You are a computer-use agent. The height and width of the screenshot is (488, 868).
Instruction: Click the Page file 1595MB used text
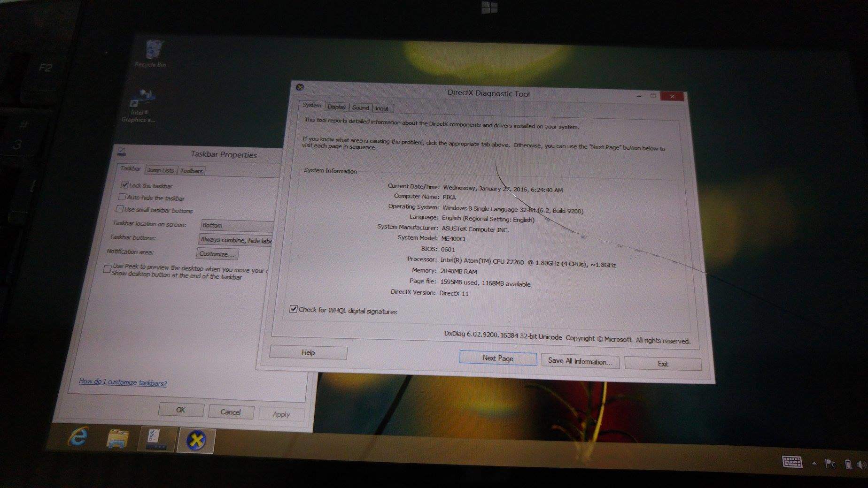(x=485, y=283)
